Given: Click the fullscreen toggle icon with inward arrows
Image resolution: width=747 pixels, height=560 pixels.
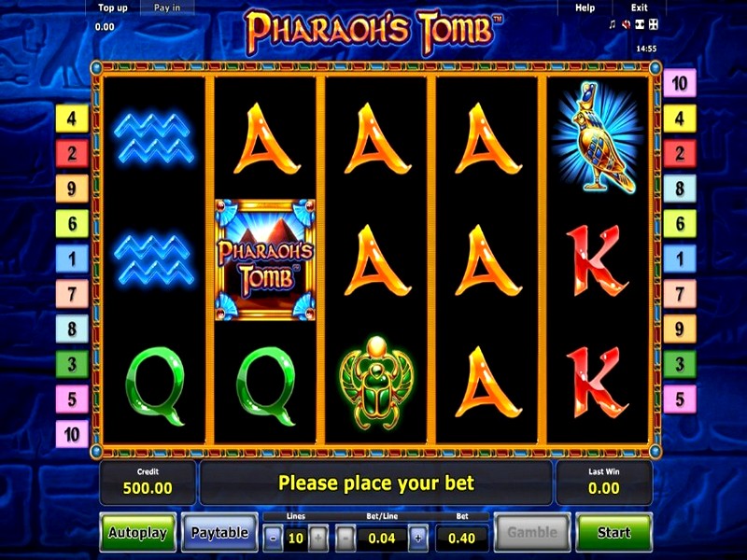Looking at the screenshot, I should coord(640,24).
